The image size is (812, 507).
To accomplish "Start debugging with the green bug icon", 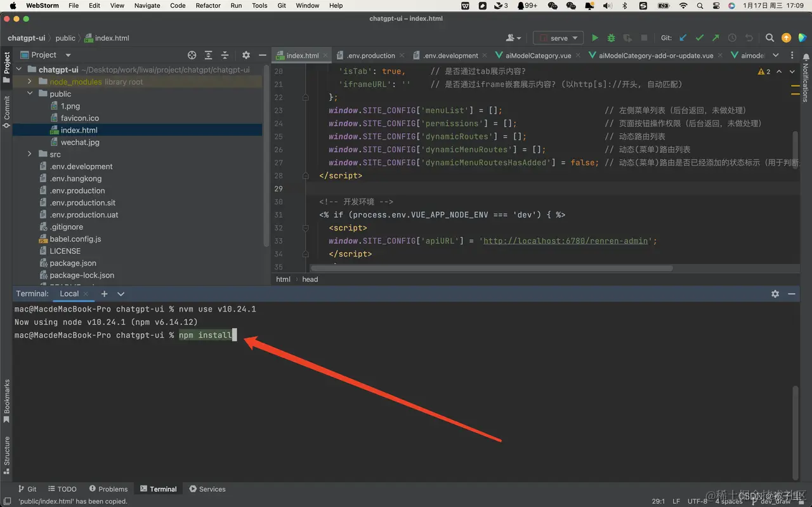I will point(612,38).
